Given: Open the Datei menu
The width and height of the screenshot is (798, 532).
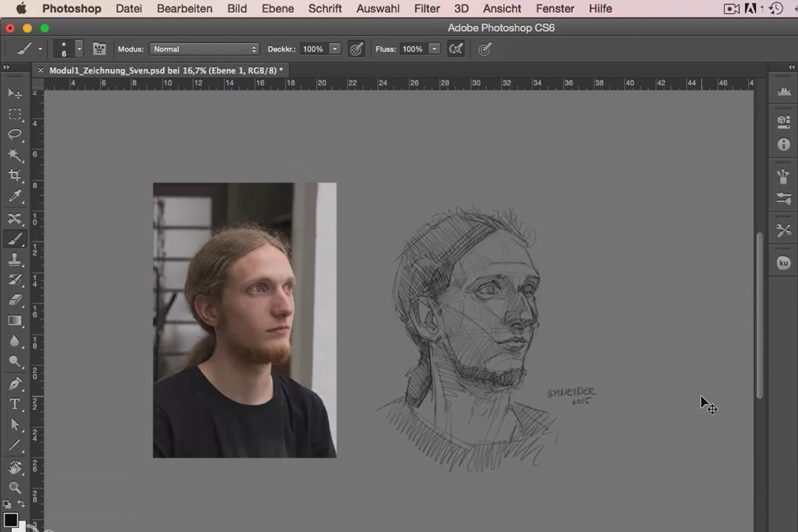Looking at the screenshot, I should (128, 9).
